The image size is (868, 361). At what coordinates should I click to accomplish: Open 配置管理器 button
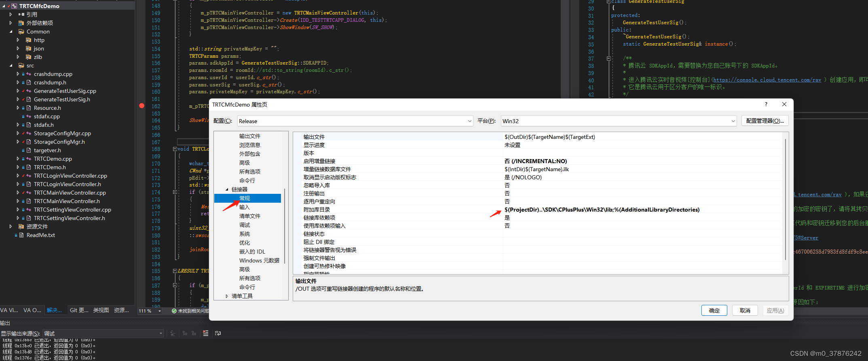765,121
